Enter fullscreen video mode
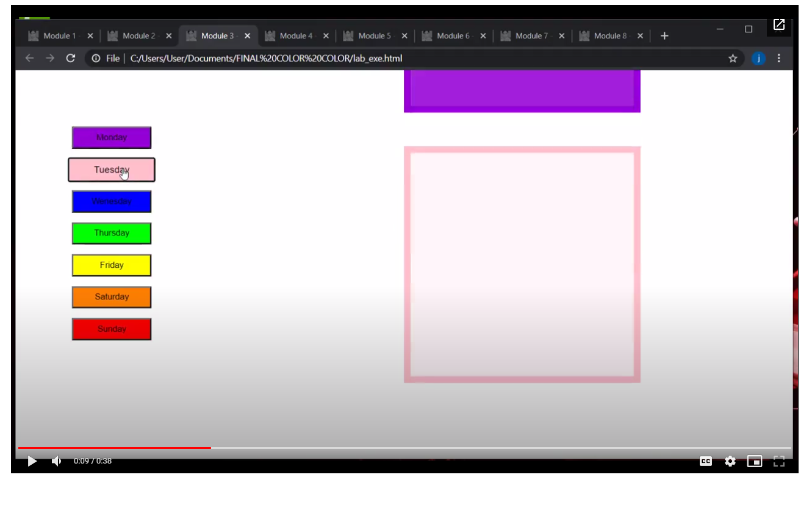 (x=779, y=462)
